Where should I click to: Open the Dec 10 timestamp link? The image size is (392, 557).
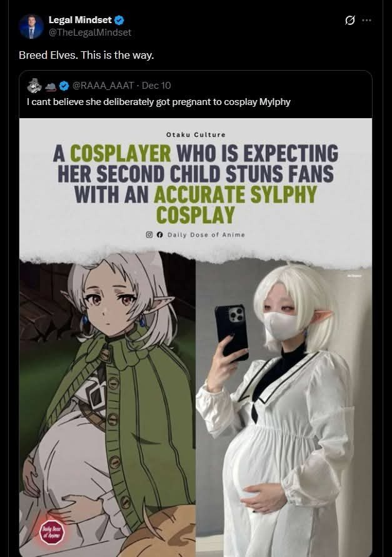coord(156,86)
